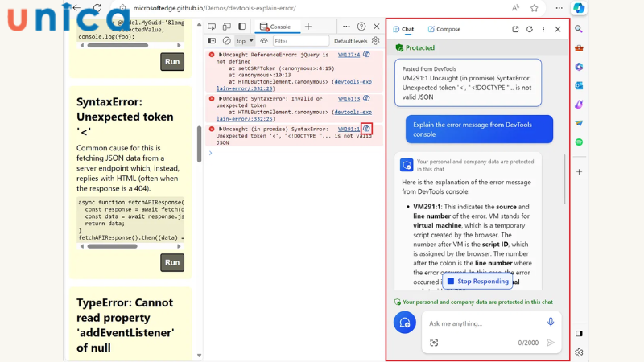Toggle DevTools dock activity bar icon
Image resolution: width=644 pixels, height=362 pixels.
click(x=242, y=27)
